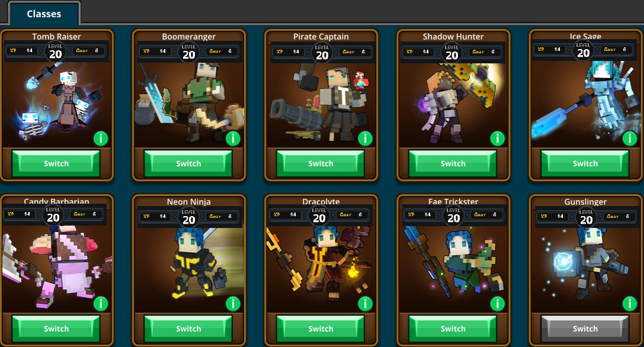Switch to the Neon Ninja class
This screenshot has height=347, width=644.
[188, 329]
